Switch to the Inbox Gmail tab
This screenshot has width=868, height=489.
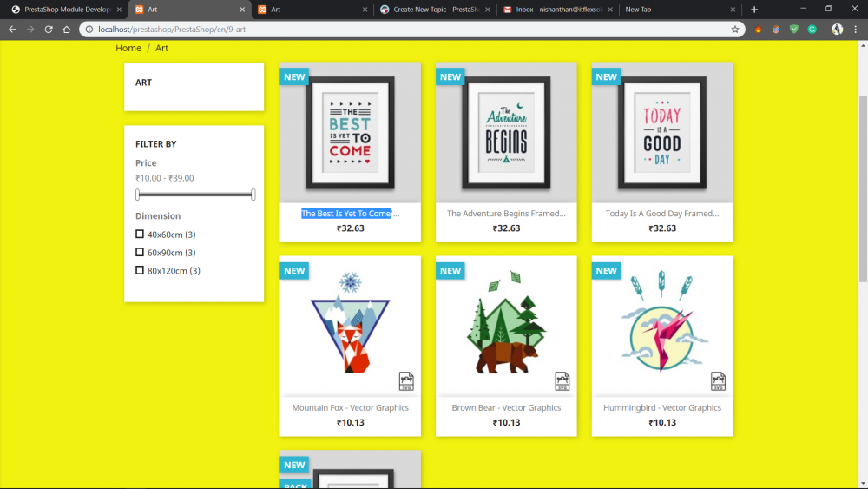pyautogui.click(x=558, y=10)
